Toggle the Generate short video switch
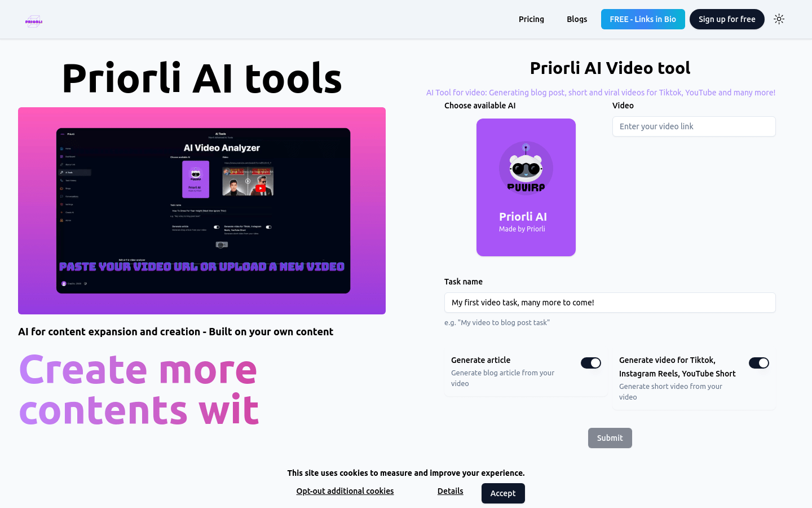This screenshot has width=812, height=508. pyautogui.click(x=759, y=363)
